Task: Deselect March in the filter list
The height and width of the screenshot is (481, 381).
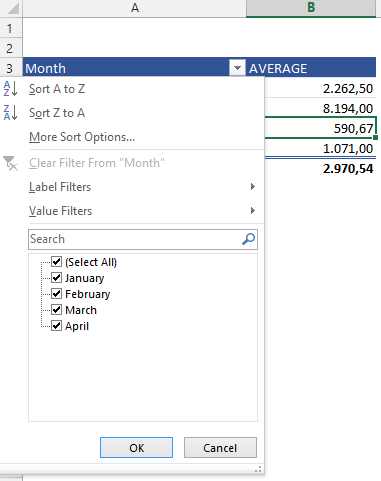Action: click(x=56, y=310)
